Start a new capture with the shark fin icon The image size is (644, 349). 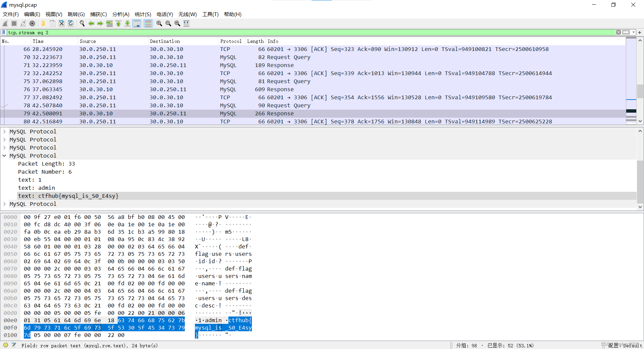(x=5, y=23)
